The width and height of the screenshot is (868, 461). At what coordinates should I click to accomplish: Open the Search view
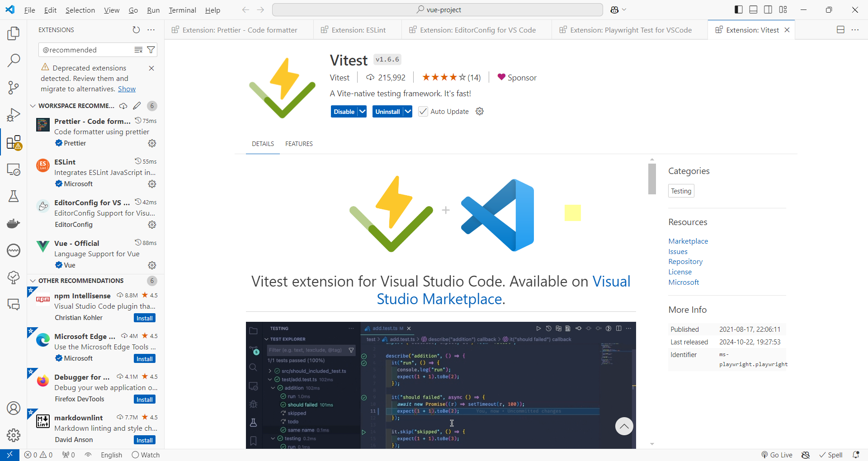14,60
